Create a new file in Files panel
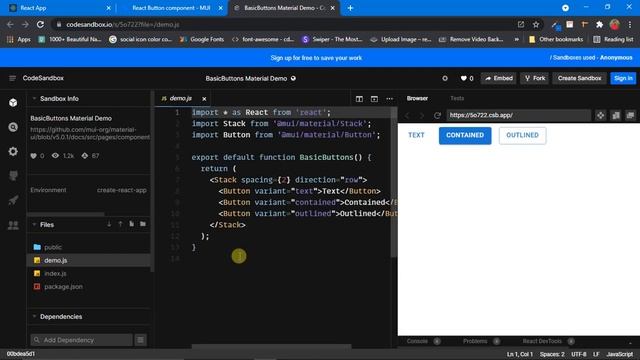Image resolution: width=640 pixels, height=360 pixels. (131, 224)
